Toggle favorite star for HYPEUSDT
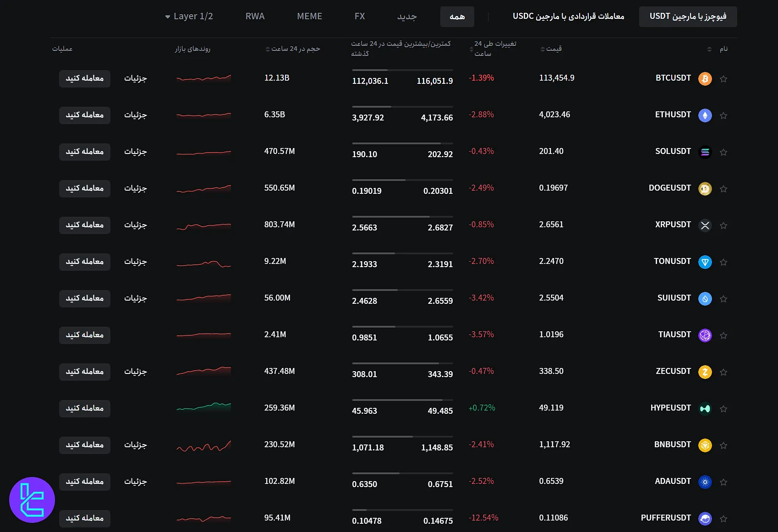Image resolution: width=778 pixels, height=532 pixels. click(x=723, y=409)
